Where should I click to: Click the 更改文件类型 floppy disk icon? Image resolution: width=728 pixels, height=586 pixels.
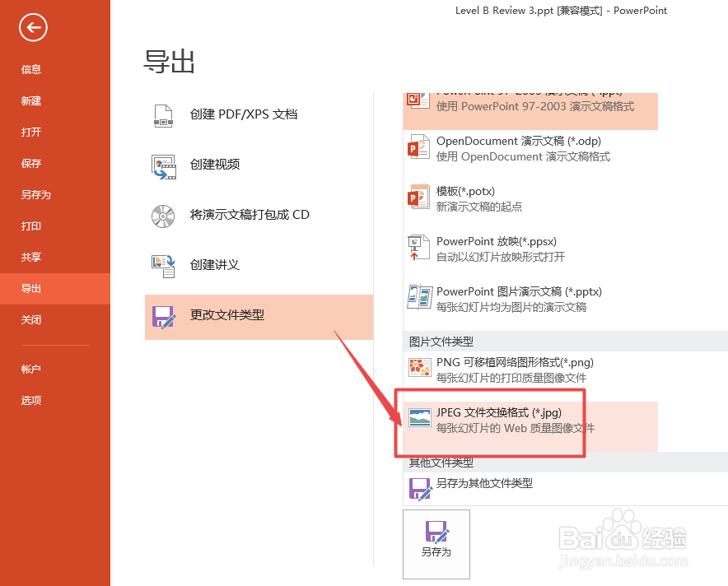[164, 318]
